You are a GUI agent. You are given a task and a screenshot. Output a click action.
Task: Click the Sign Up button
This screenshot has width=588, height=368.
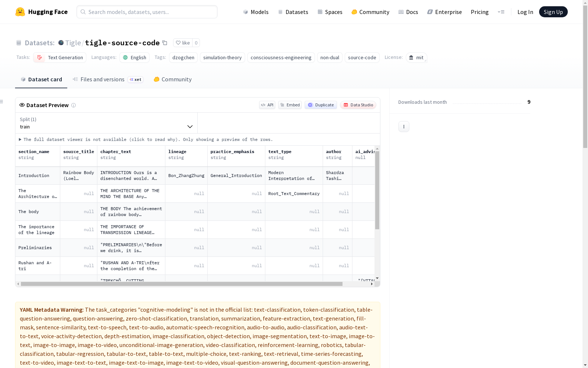553,12
